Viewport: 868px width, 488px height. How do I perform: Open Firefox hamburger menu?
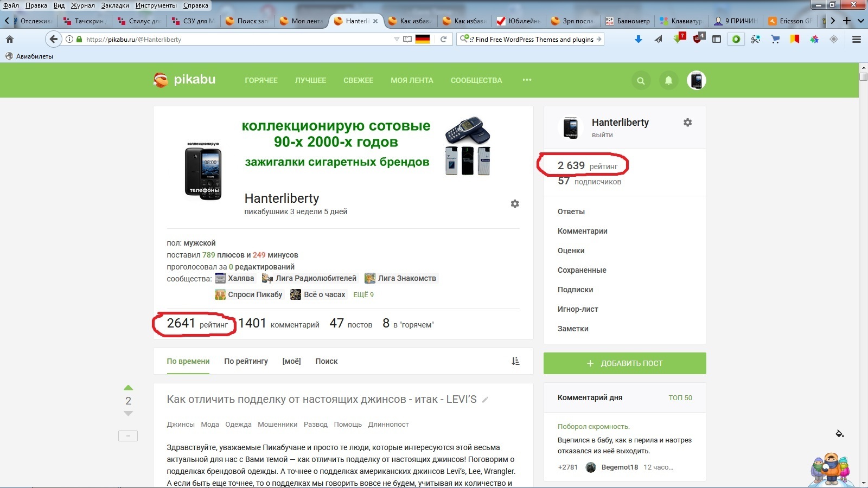pyautogui.click(x=857, y=39)
